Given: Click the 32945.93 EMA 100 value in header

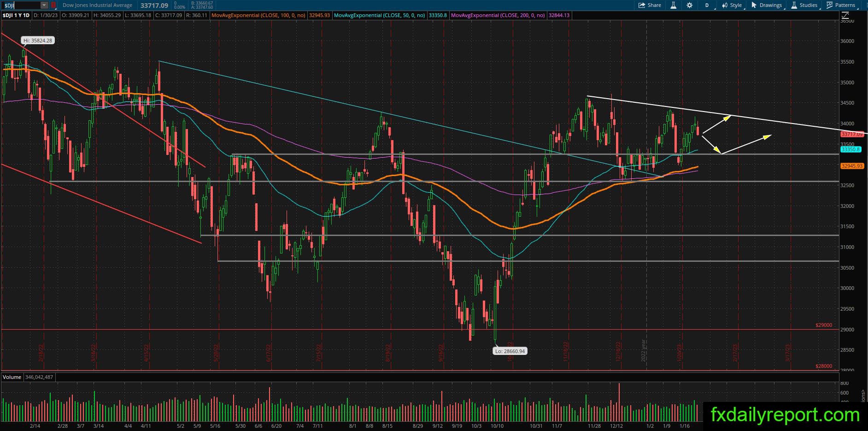Looking at the screenshot, I should point(319,15).
